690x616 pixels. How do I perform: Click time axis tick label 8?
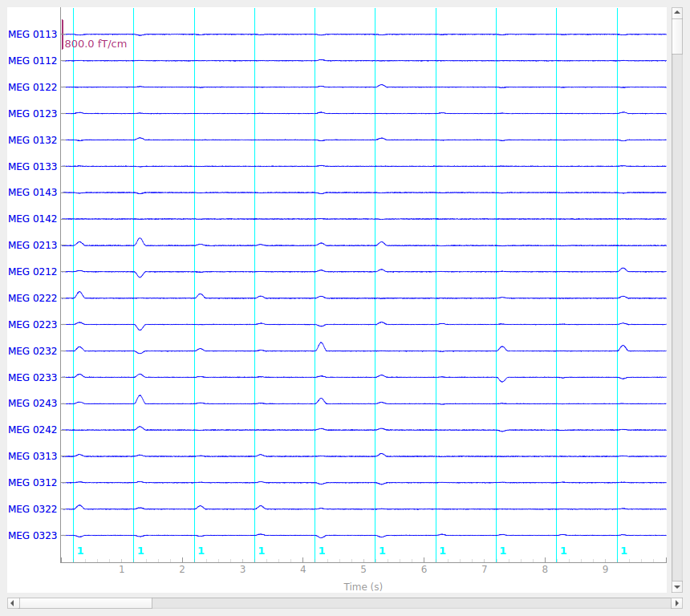tap(545, 569)
